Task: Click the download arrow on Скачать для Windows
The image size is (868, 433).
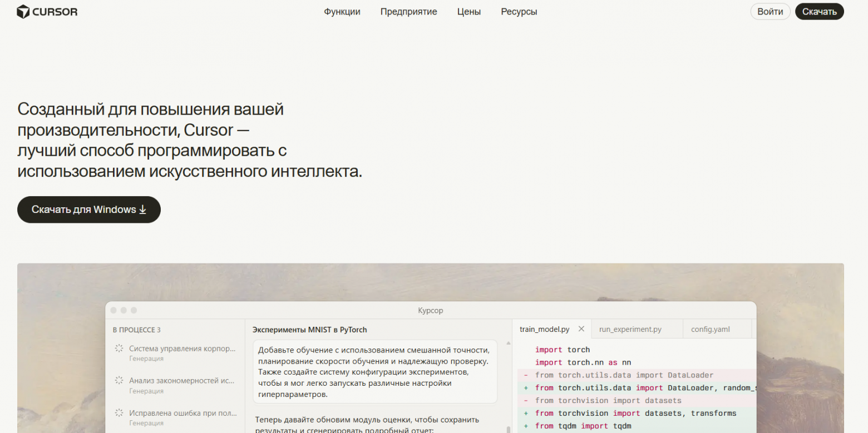Action: (142, 210)
